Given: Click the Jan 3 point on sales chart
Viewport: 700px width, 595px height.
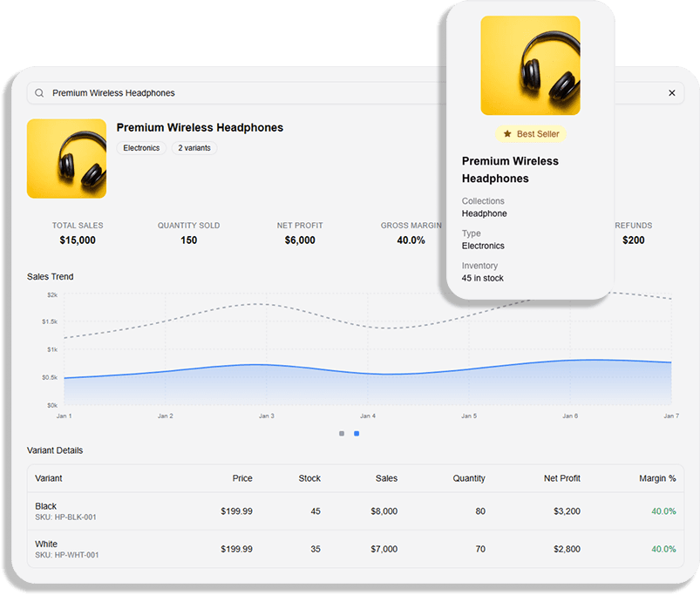Looking at the screenshot, I should tap(266, 365).
